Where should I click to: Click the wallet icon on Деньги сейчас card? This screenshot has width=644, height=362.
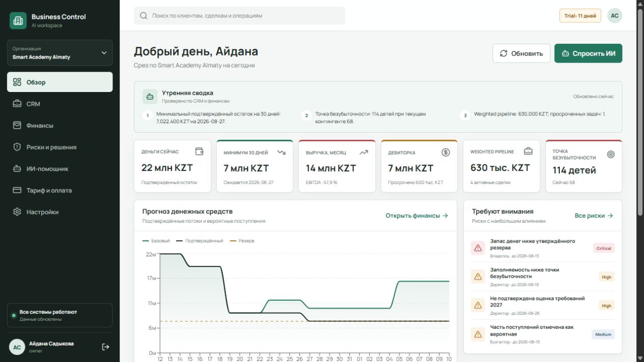[200, 152]
